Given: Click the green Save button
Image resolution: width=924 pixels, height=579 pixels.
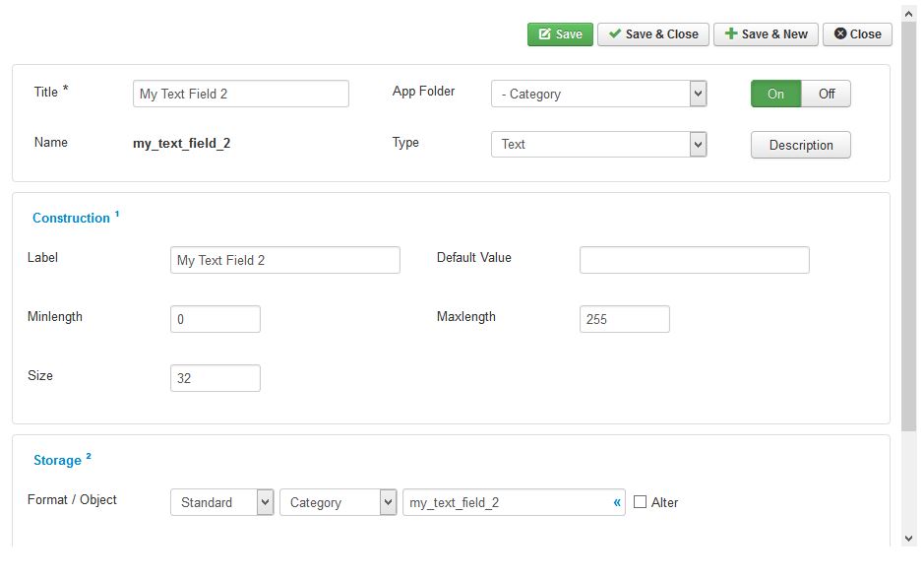Looking at the screenshot, I should pyautogui.click(x=560, y=34).
